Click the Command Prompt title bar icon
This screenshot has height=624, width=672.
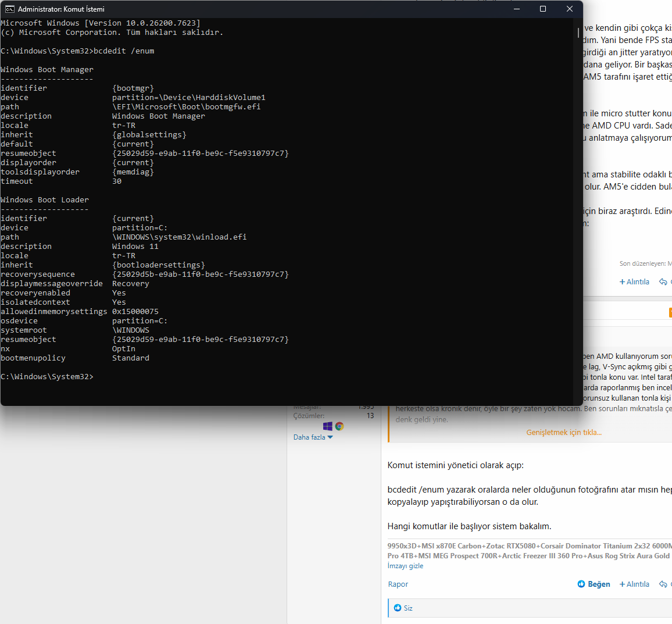pos(9,9)
